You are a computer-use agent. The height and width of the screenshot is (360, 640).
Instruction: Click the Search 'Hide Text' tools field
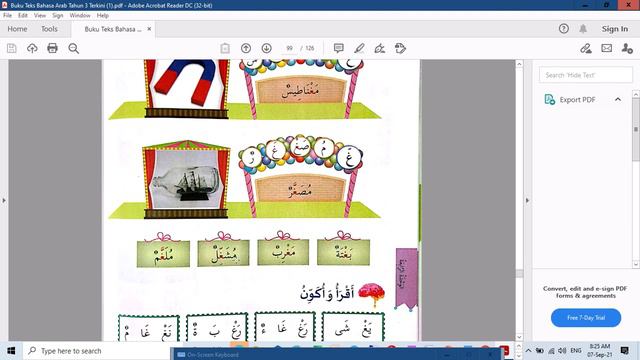pyautogui.click(x=586, y=75)
